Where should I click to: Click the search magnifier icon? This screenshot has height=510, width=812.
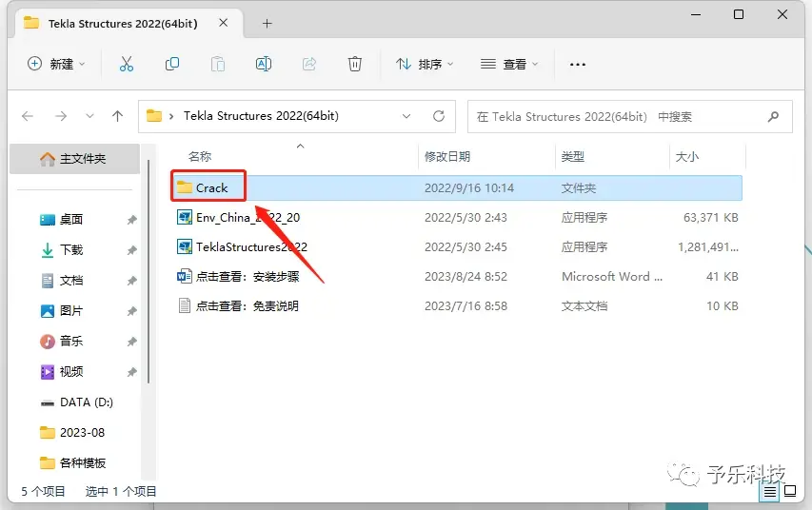(773, 116)
